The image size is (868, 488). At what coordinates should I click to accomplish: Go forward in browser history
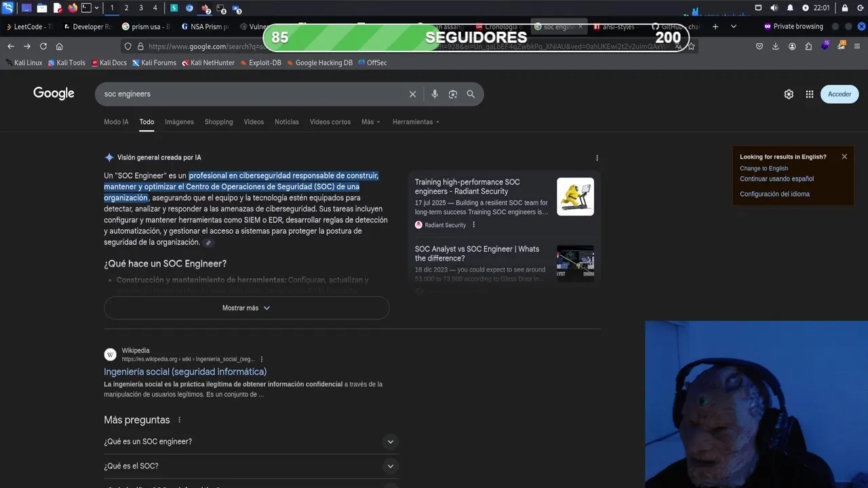[x=26, y=46]
